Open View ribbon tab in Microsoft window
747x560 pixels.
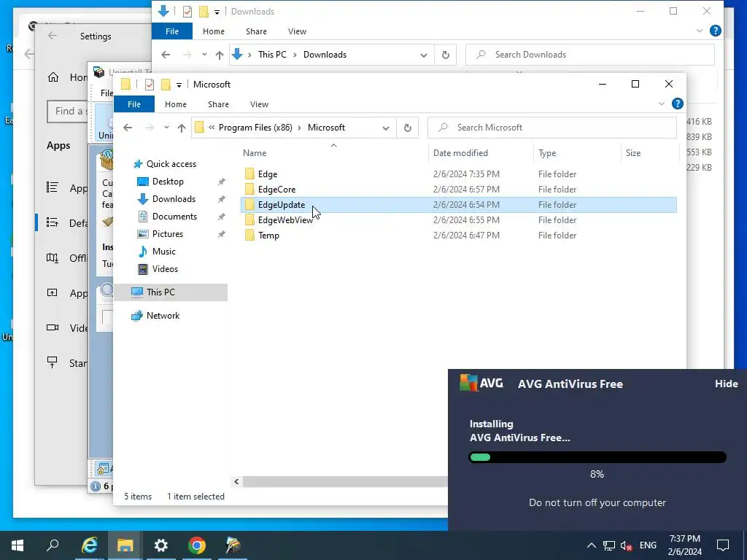tap(259, 104)
